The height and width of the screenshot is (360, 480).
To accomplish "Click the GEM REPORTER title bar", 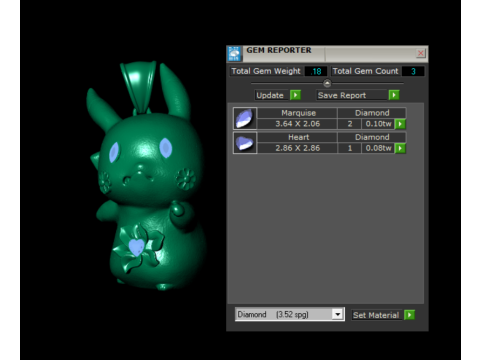I will tap(328, 53).
